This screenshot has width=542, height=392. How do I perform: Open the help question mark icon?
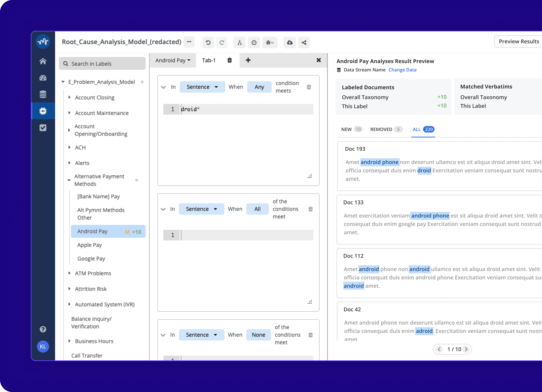43,329
